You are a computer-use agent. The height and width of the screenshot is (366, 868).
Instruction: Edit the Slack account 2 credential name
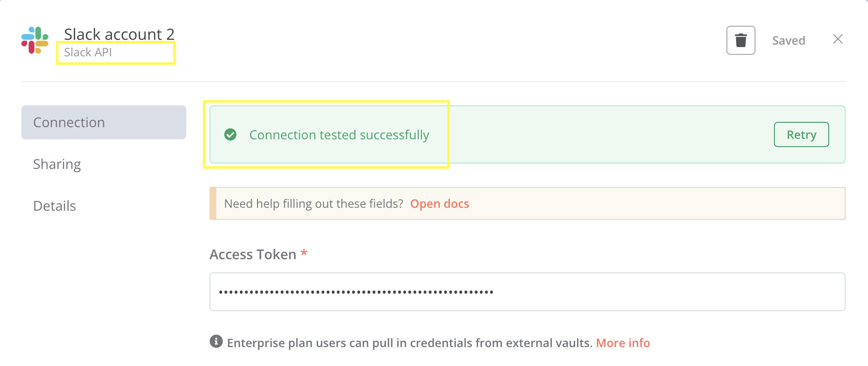click(119, 34)
